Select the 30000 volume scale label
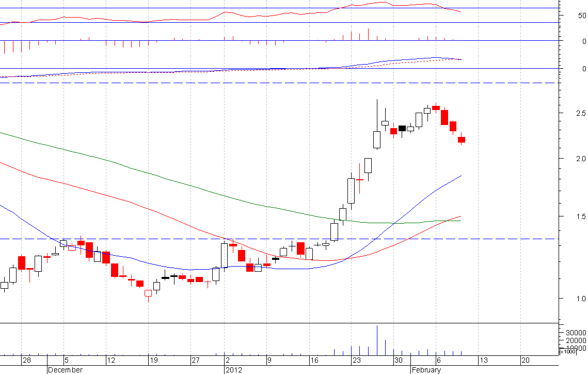Image resolution: width=588 pixels, height=374 pixels. (577, 333)
